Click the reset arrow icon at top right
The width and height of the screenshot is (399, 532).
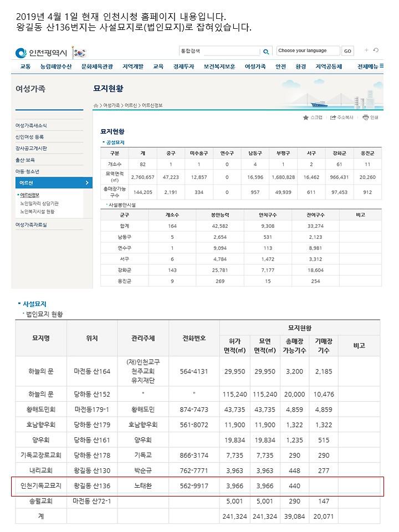pos(376,50)
